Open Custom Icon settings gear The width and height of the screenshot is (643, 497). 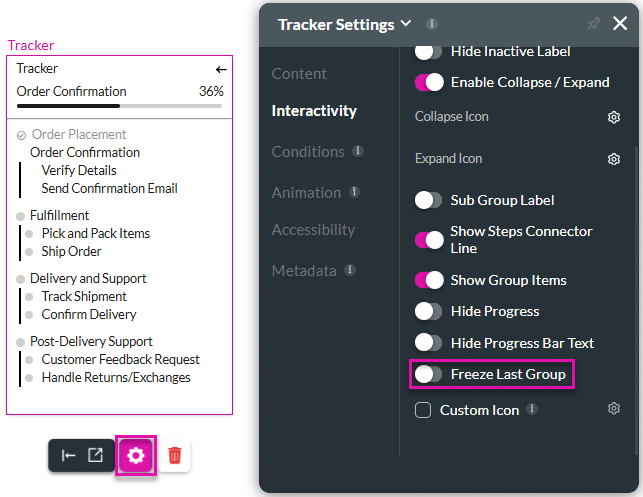click(x=614, y=409)
